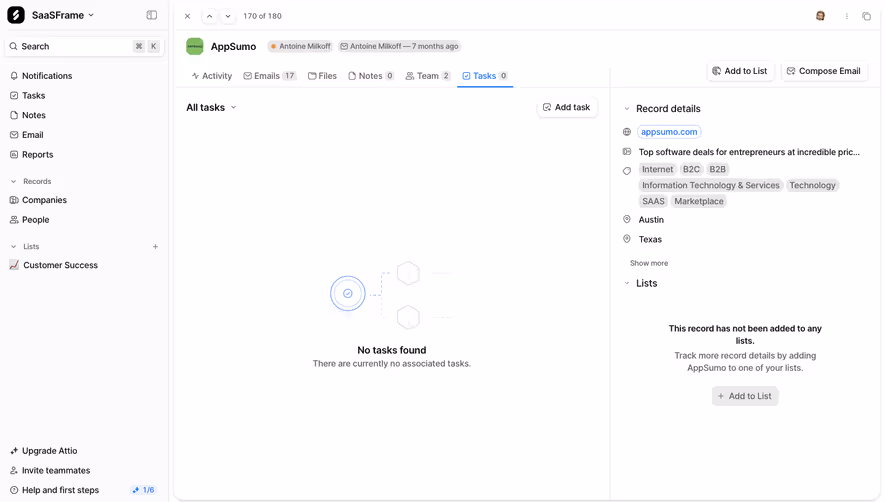Click Add to List button at top
The height and width of the screenshot is (502, 885).
(x=740, y=71)
